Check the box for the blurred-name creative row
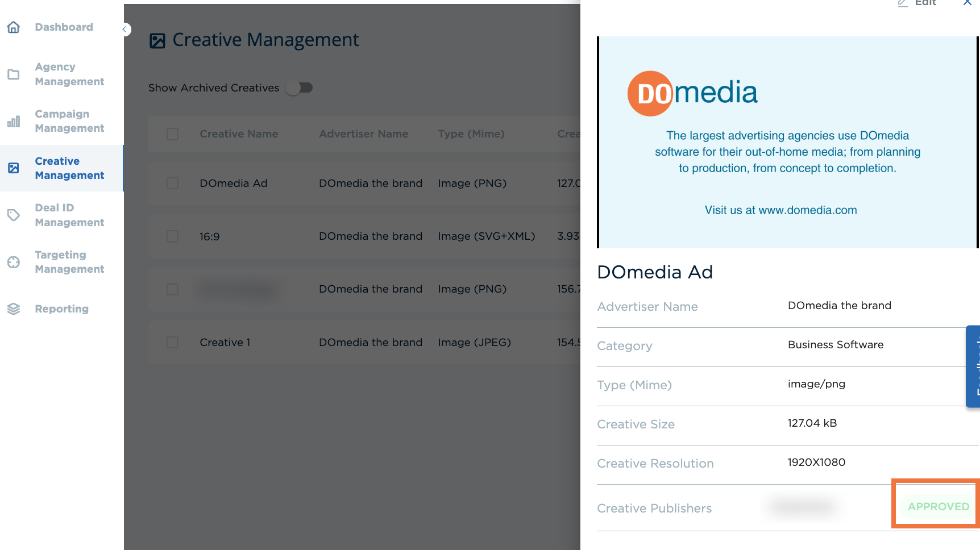Viewport: 980px width, 550px height. [x=173, y=289]
